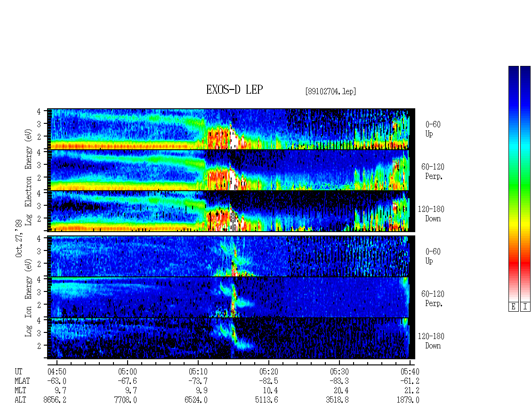The width and height of the screenshot is (532, 412).
Task: Click the Oct. 27, '89 date label
Action: coord(19,238)
